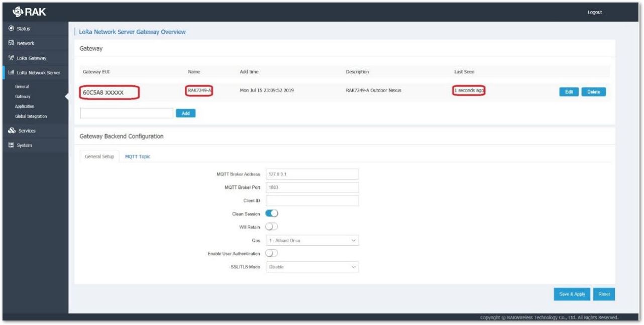
Task: Select the Network icon in sidebar
Action: [x=11, y=43]
